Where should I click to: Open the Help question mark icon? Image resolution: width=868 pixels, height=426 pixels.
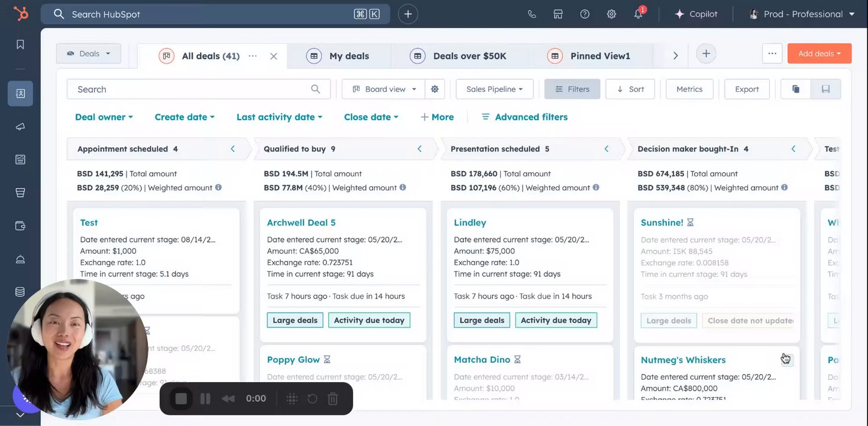(x=585, y=14)
